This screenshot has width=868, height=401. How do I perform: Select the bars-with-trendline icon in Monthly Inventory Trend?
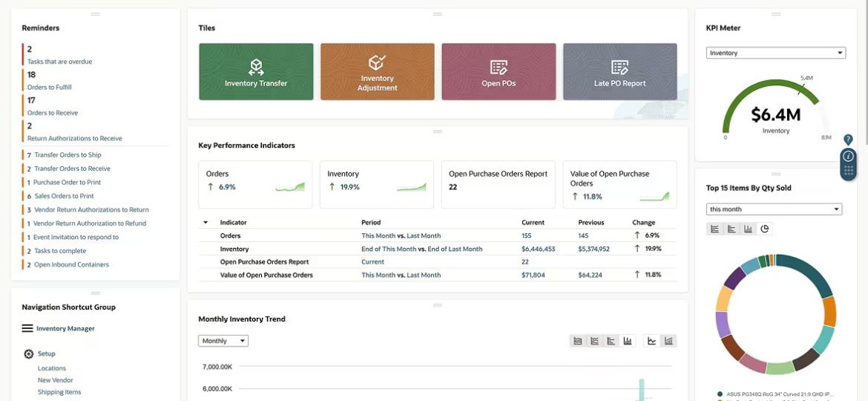click(668, 341)
